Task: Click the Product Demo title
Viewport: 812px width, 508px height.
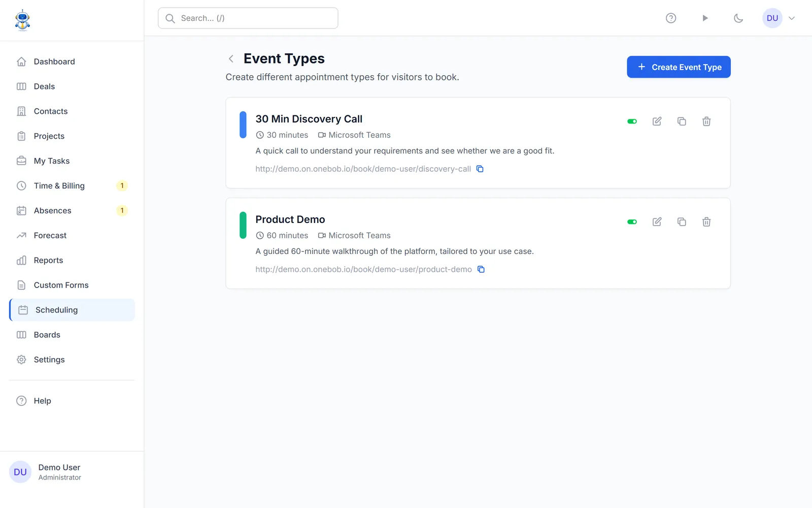Action: 290,219
